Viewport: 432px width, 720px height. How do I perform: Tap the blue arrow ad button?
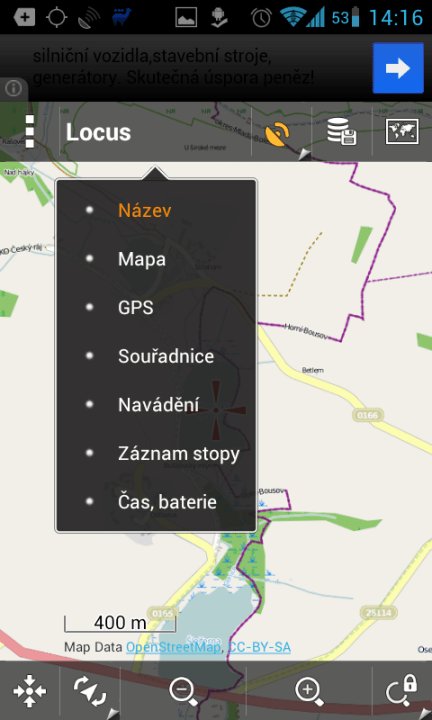point(398,68)
